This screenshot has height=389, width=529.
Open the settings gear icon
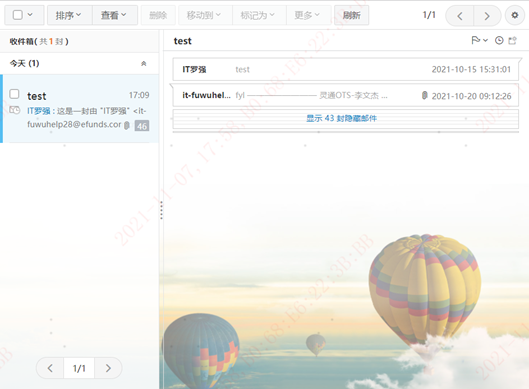coord(515,15)
